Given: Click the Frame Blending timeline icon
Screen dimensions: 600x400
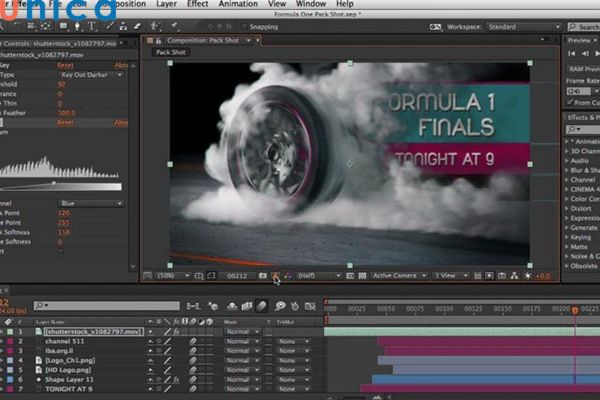Looking at the screenshot, I should click(247, 306).
